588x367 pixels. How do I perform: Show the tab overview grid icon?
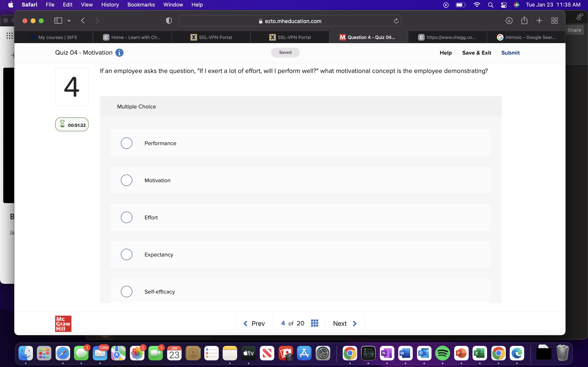point(554,21)
